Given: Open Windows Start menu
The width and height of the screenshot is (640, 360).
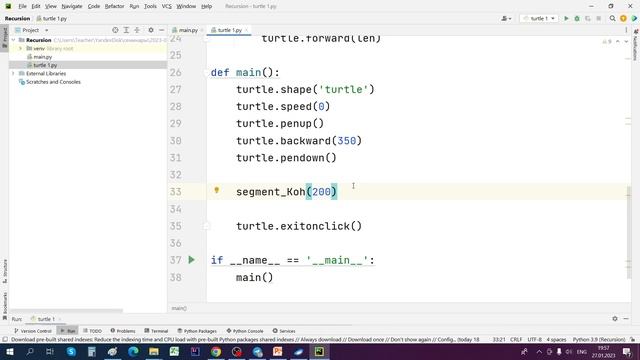Looking at the screenshot, I should click(9, 351).
